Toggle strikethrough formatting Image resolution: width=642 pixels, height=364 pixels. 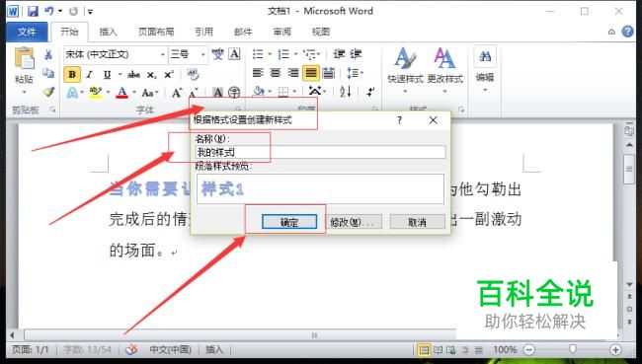(x=134, y=74)
